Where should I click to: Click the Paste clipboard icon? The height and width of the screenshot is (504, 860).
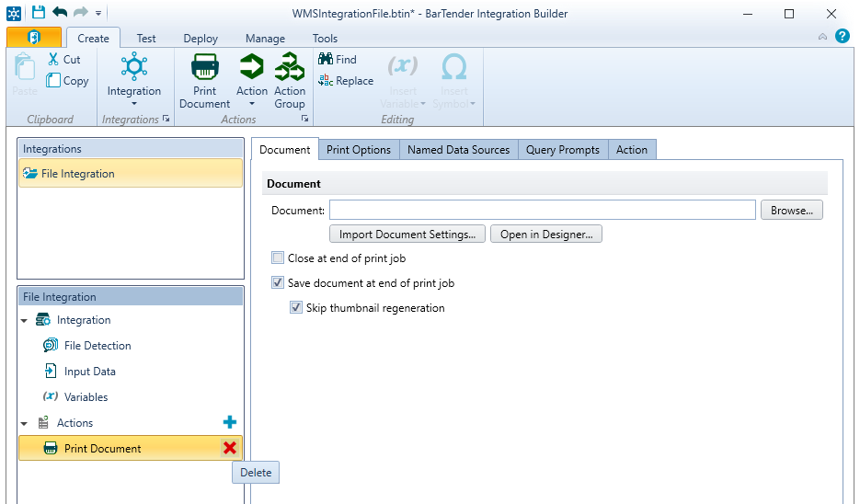click(25, 66)
